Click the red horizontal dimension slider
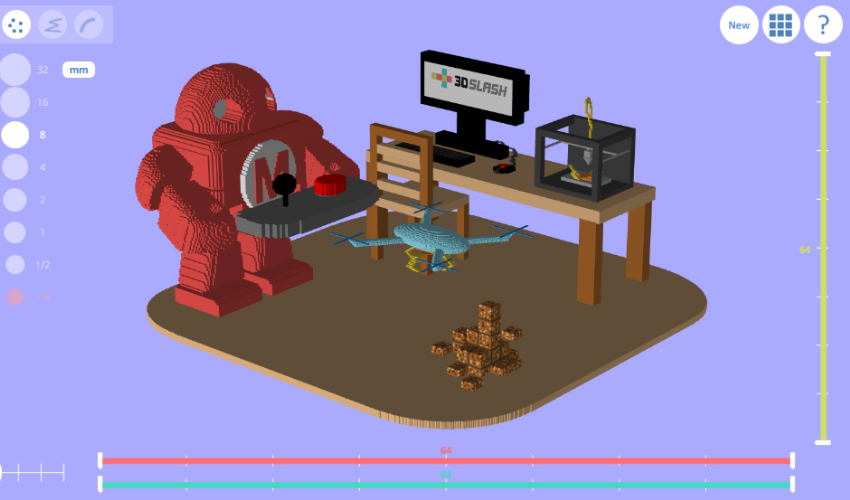Viewport: 850px width, 500px height. tap(446, 461)
